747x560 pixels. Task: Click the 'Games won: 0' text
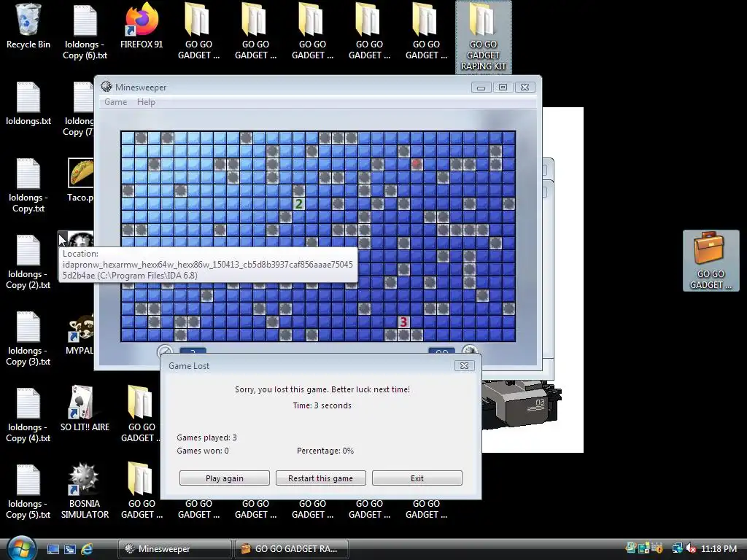point(203,451)
